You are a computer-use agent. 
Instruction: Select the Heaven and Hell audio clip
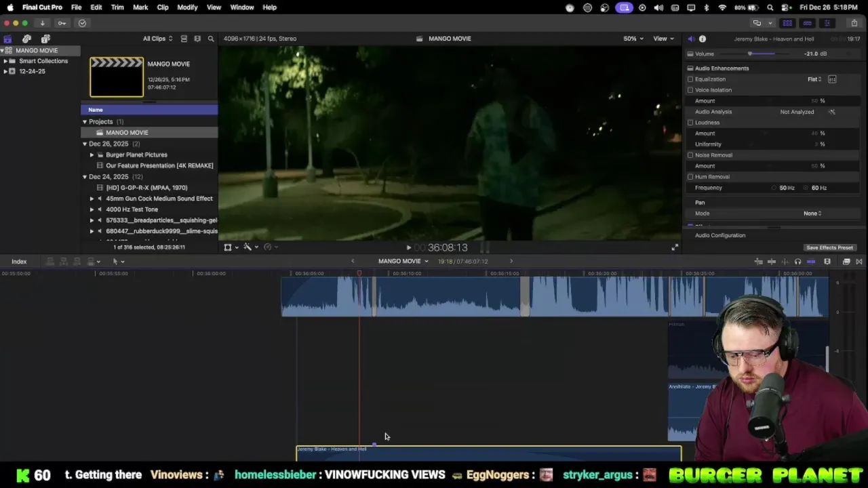coord(488,453)
